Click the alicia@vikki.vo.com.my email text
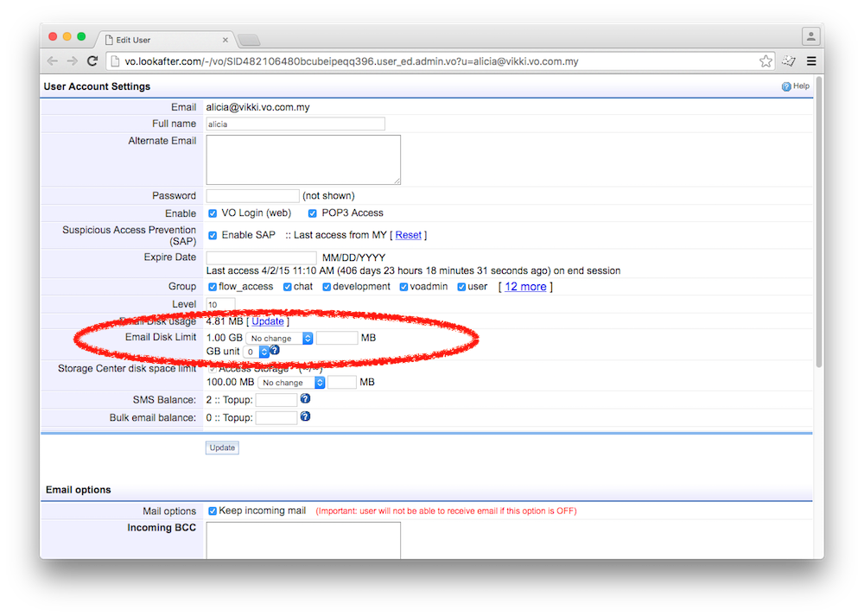Image resolution: width=864 pixels, height=616 pixels. [257, 107]
